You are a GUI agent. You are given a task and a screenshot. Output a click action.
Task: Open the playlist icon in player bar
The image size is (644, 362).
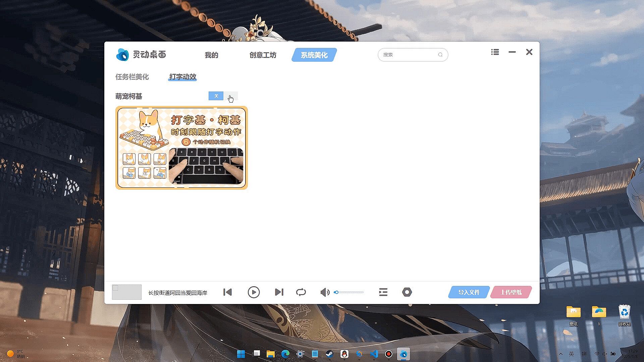[x=383, y=292]
